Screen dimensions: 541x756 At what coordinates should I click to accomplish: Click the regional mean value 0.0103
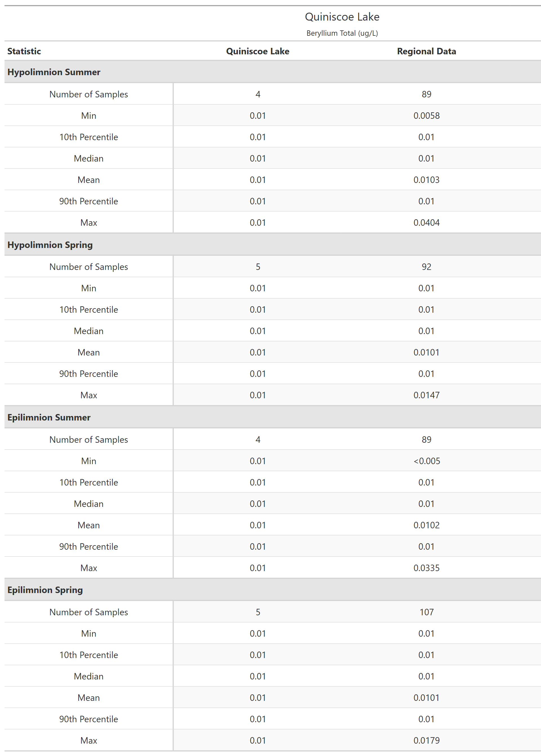coord(426,180)
